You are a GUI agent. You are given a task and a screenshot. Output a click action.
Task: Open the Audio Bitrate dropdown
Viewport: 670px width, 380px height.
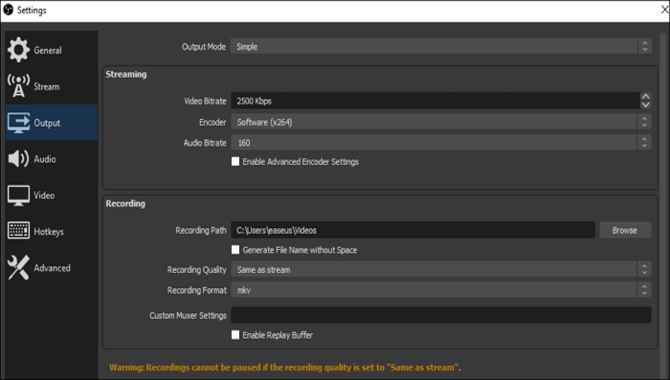tap(441, 142)
